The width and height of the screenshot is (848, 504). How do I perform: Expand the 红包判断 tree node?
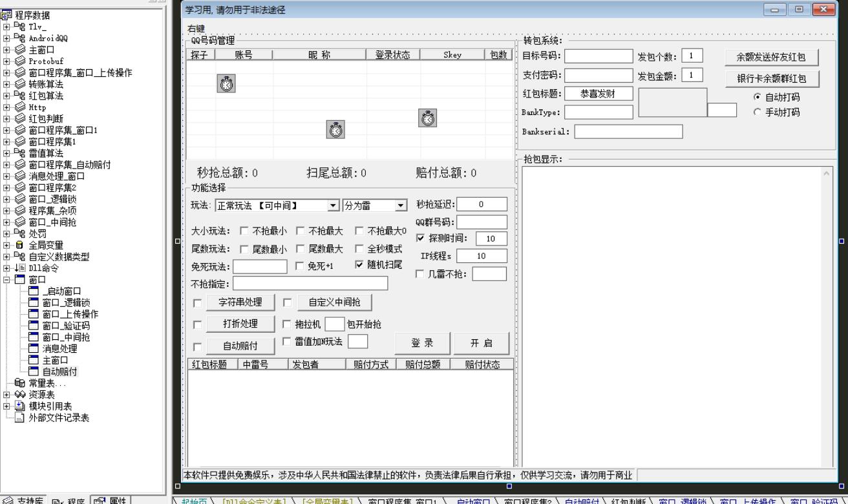click(x=7, y=119)
